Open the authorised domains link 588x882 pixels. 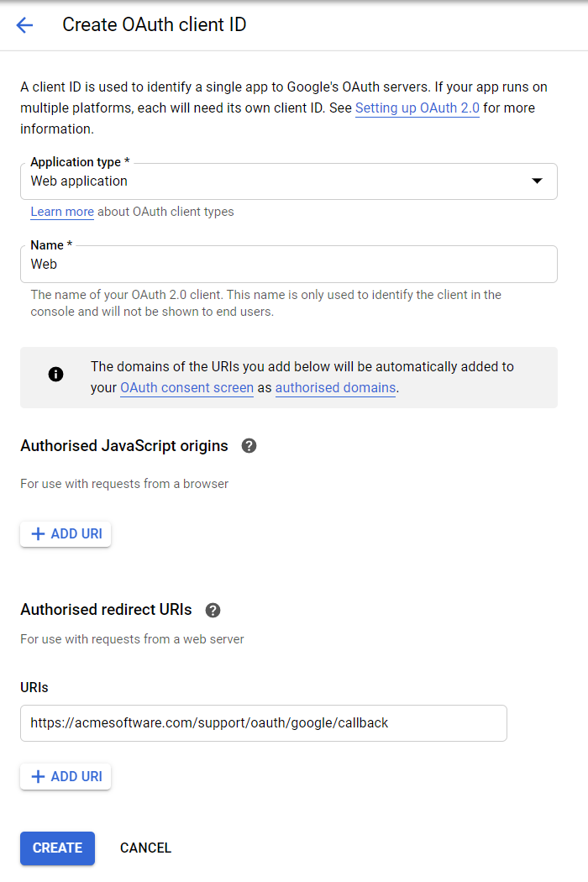click(335, 388)
